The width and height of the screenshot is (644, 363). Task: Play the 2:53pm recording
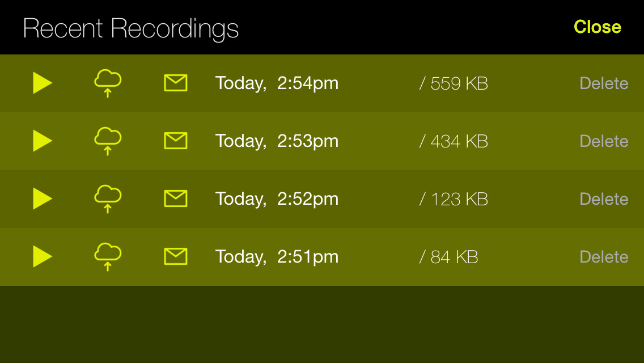(43, 141)
